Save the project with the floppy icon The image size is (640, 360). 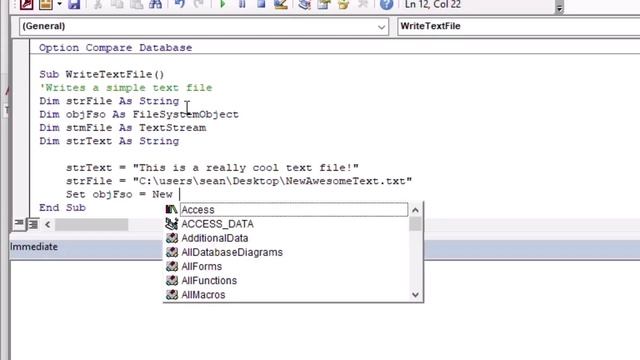click(x=74, y=4)
